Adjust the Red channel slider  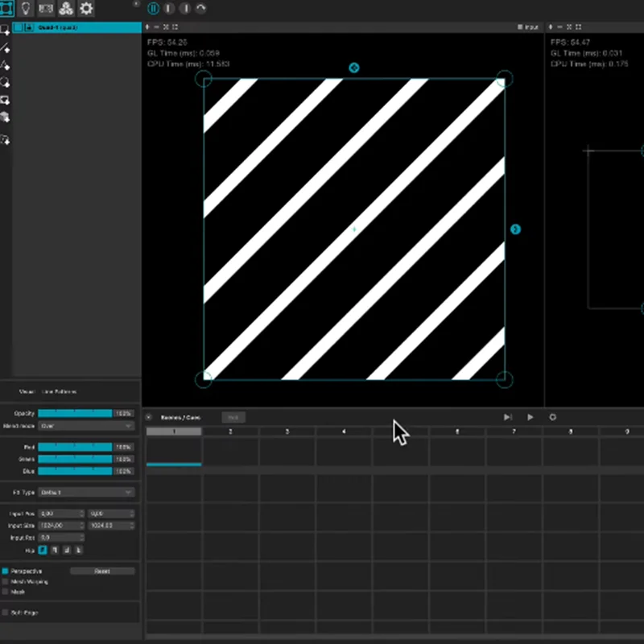(75, 447)
